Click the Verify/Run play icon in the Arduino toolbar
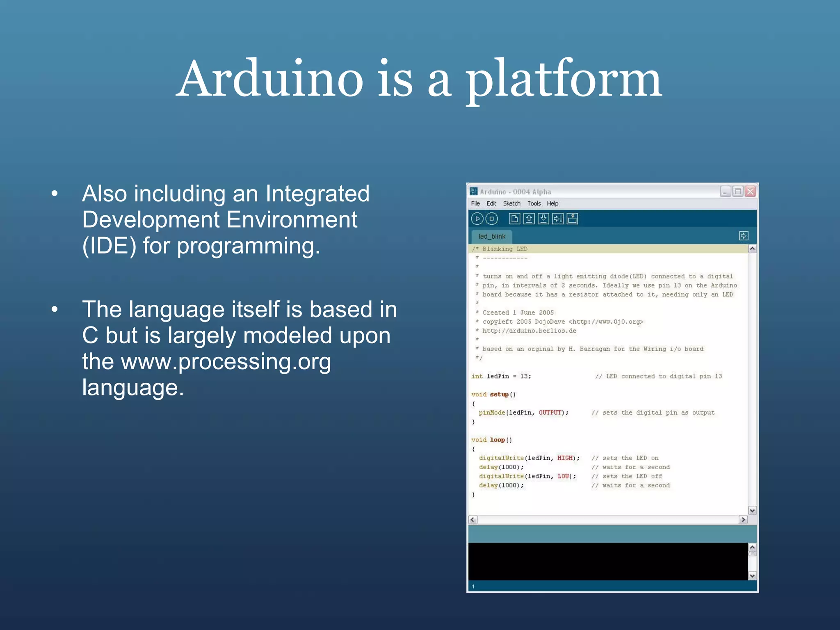The image size is (840, 630). point(477,219)
